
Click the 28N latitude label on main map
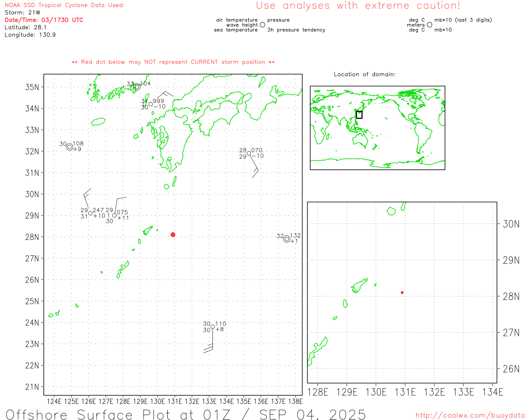pos(32,237)
